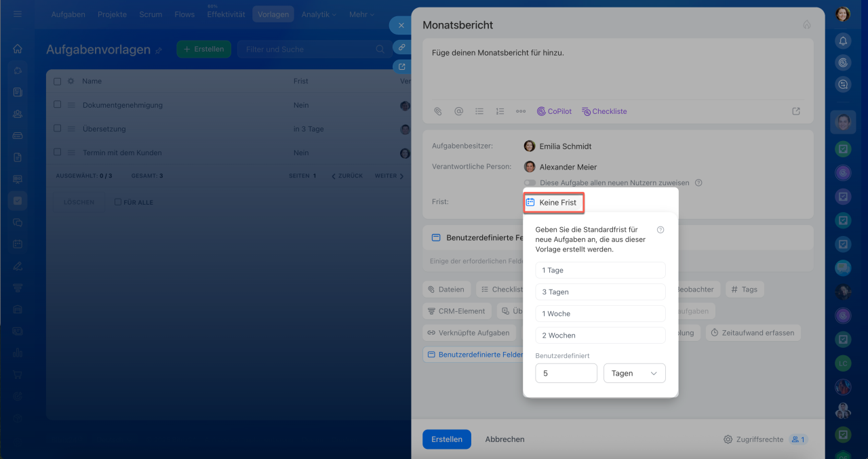Open help hint in the deadline popup
The image size is (868, 459).
660,230
